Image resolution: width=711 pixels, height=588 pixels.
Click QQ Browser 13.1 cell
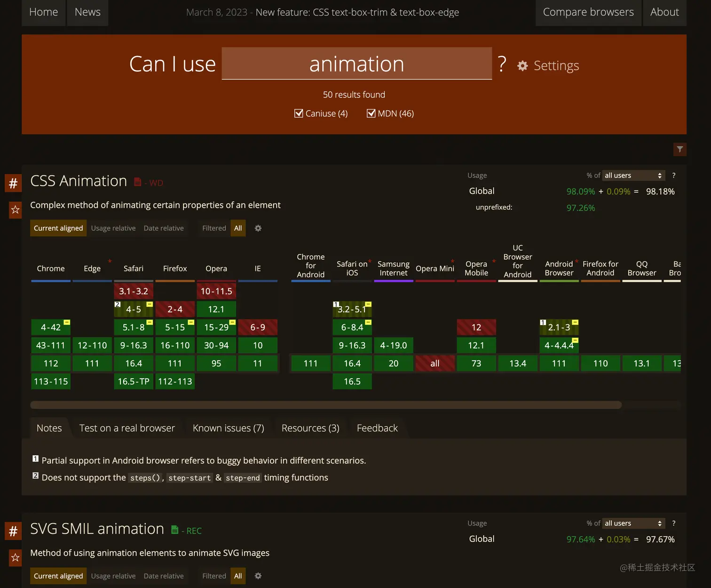coord(642,363)
